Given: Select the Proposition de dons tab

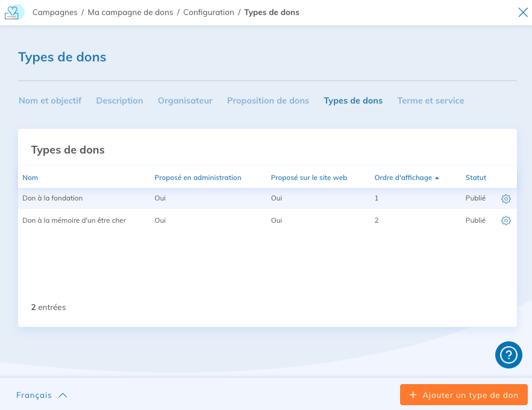Looking at the screenshot, I should coord(268,101).
